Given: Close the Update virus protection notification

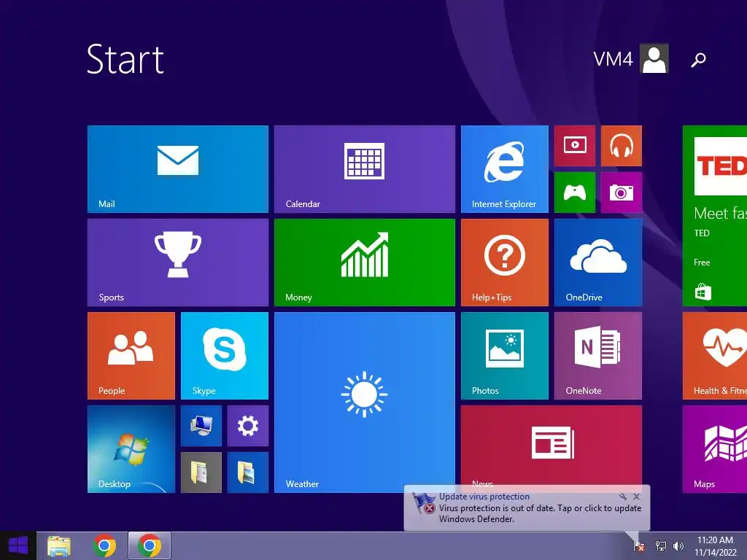Looking at the screenshot, I should pyautogui.click(x=636, y=496).
